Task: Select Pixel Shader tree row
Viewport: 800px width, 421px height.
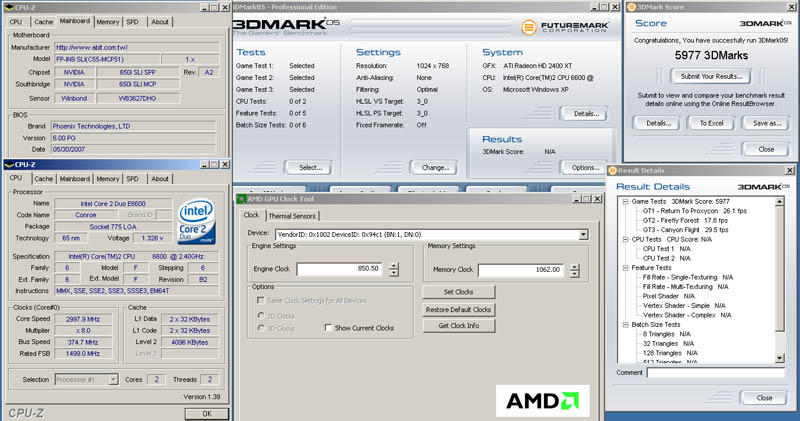Action: click(x=668, y=296)
